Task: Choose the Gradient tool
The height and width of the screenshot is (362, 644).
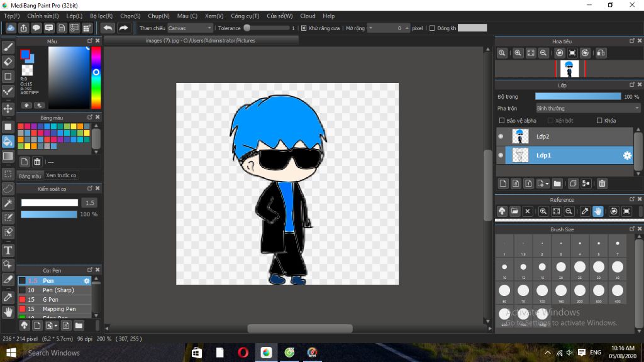Action: pyautogui.click(x=8, y=156)
